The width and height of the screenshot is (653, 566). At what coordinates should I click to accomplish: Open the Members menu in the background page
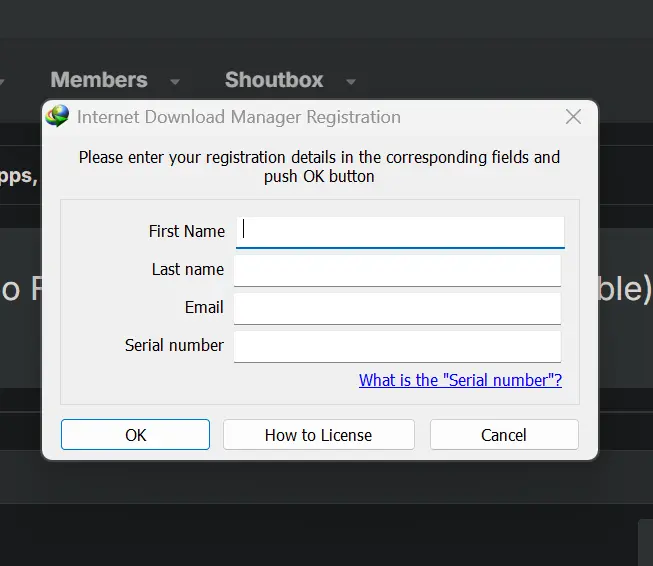click(x=99, y=80)
